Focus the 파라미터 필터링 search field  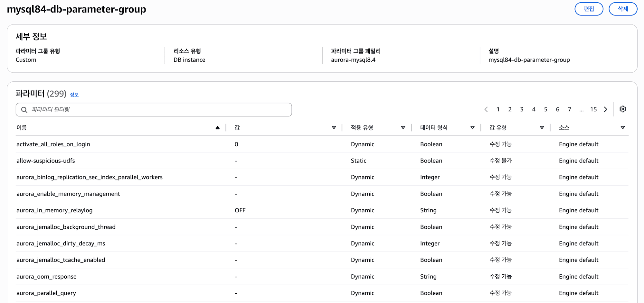click(x=154, y=110)
